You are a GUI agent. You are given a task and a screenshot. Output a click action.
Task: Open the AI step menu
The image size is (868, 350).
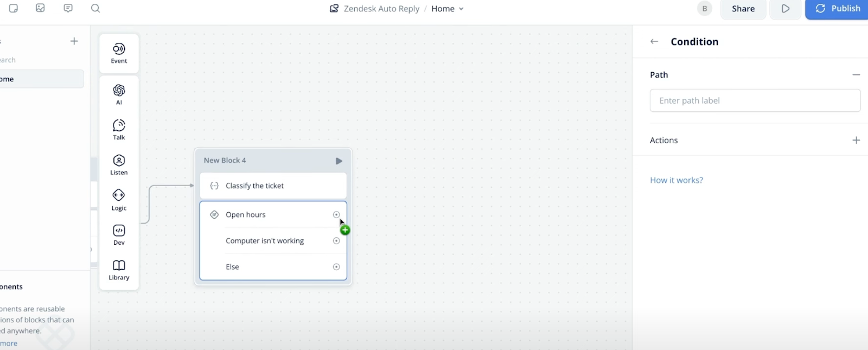click(x=119, y=94)
